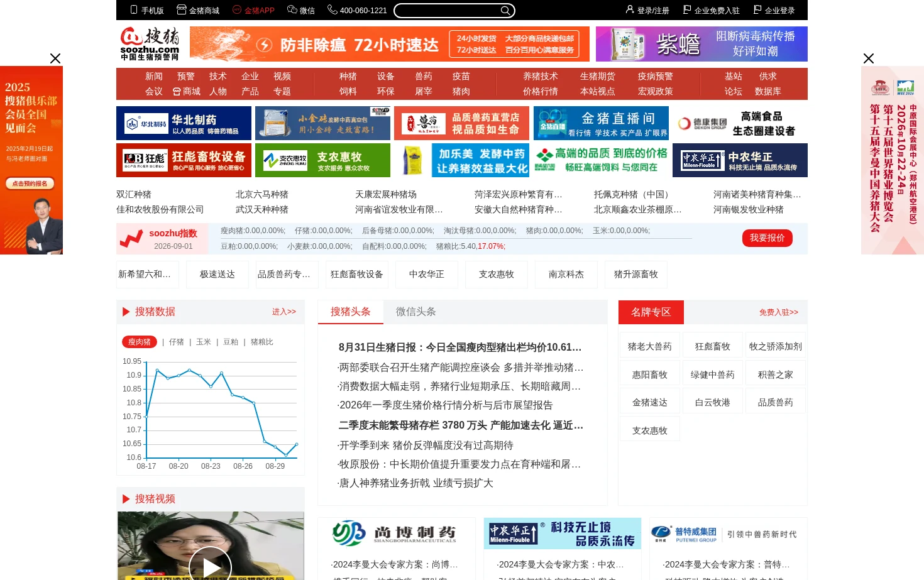Close the left floating ad

pos(55,58)
